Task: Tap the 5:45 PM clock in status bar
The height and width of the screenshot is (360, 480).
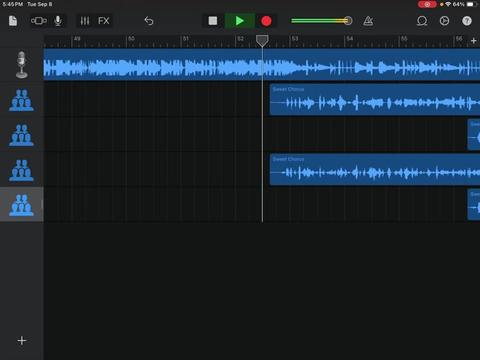Action: pyautogui.click(x=13, y=4)
